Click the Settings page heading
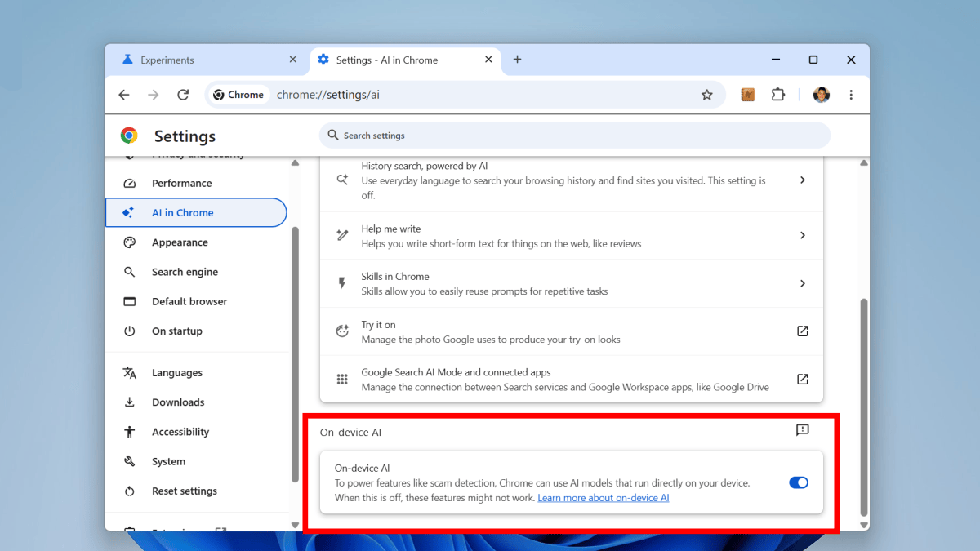 (x=185, y=136)
